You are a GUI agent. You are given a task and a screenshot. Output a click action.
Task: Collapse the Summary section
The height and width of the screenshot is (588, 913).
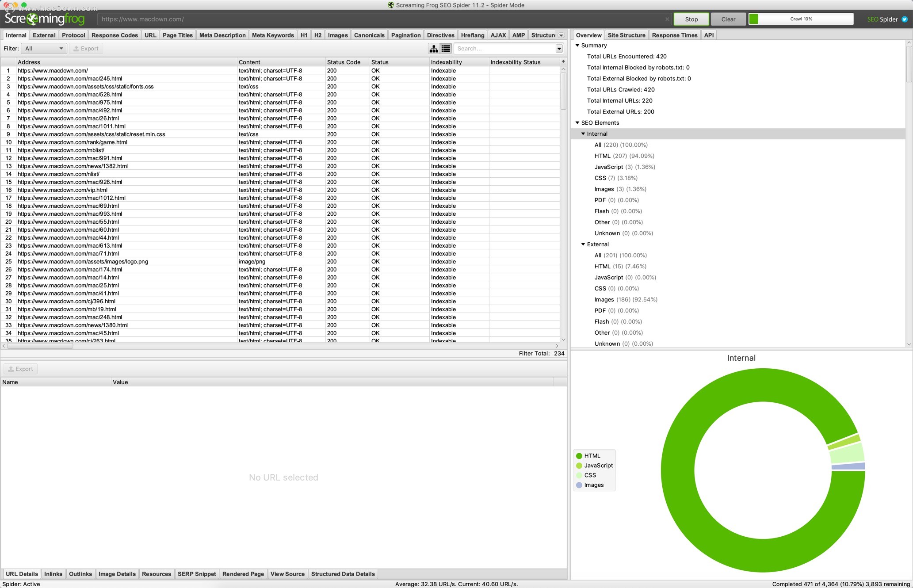pos(577,46)
